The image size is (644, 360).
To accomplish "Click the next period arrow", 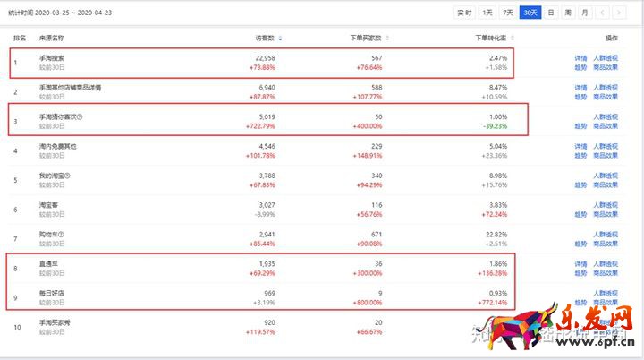I will click(620, 13).
